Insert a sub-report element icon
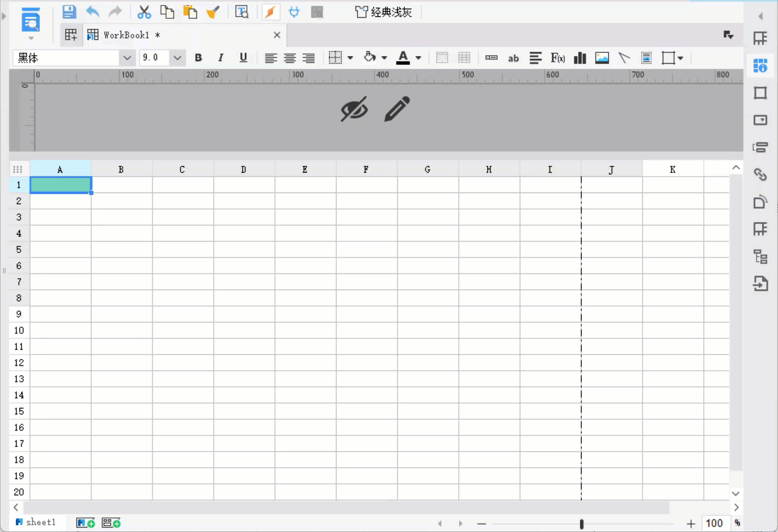Viewport: 778px width, 532px height. [646, 58]
